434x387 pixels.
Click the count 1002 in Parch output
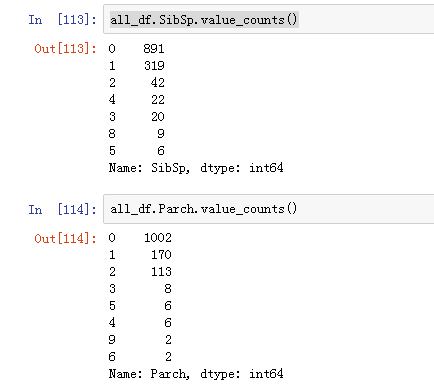pyautogui.click(x=158, y=238)
